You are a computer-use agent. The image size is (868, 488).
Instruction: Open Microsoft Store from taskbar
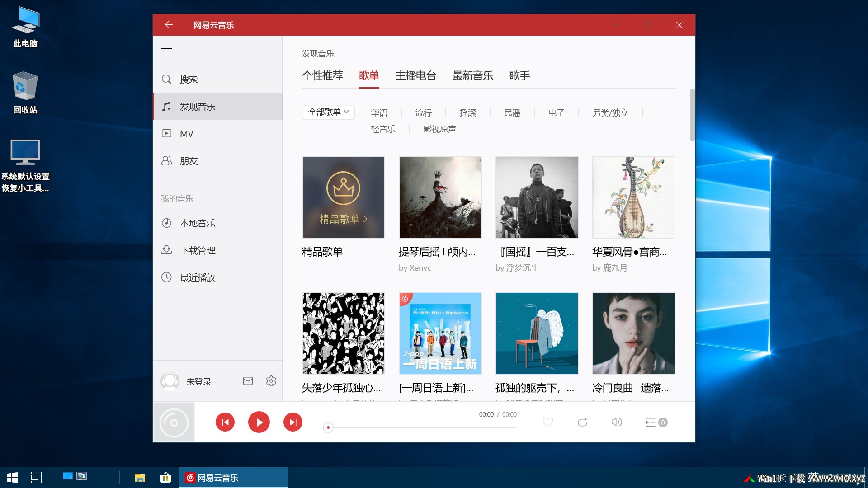coord(165,478)
